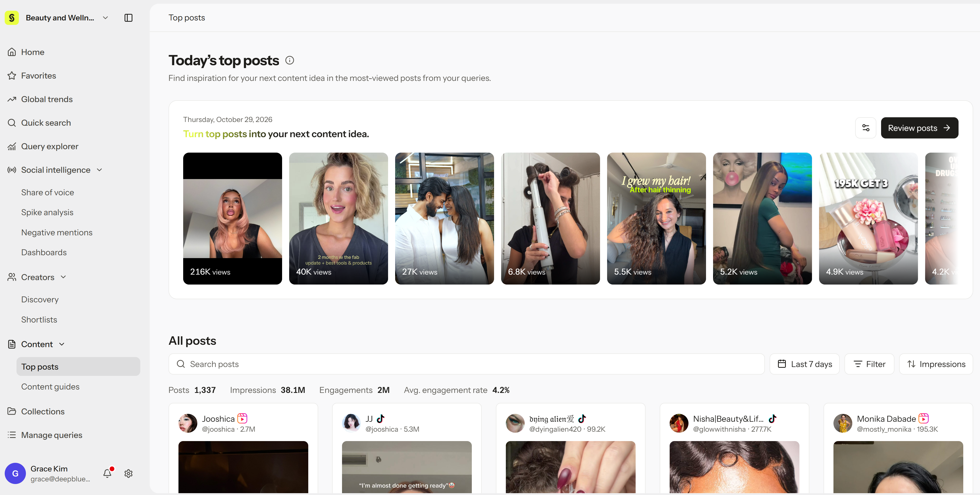Open Spike analysis

(47, 212)
